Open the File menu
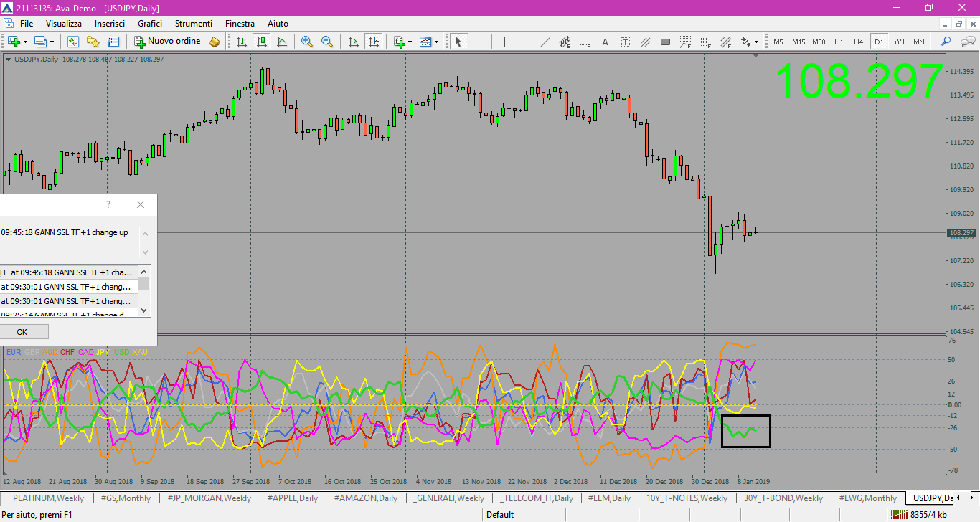The height and width of the screenshot is (522, 980). tap(27, 24)
